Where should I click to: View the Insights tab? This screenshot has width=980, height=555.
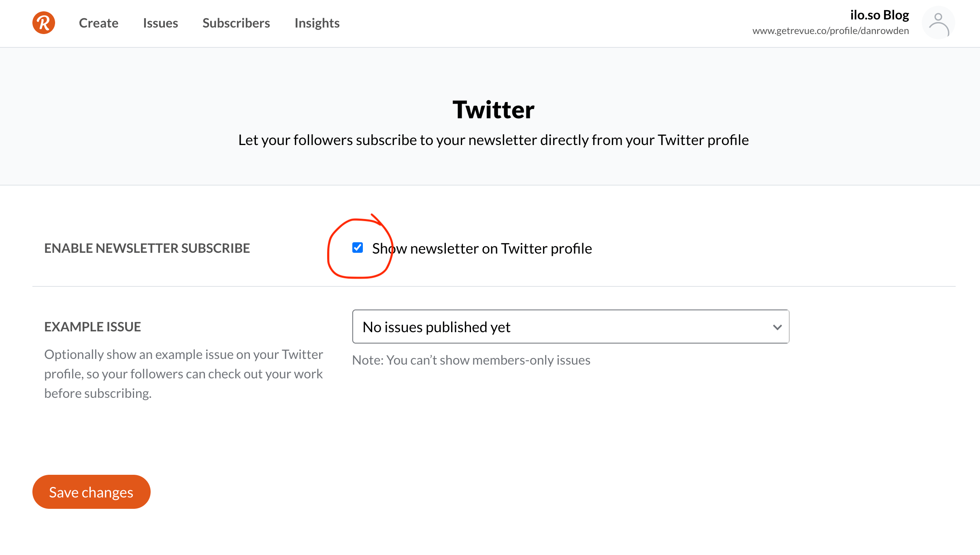pyautogui.click(x=317, y=23)
